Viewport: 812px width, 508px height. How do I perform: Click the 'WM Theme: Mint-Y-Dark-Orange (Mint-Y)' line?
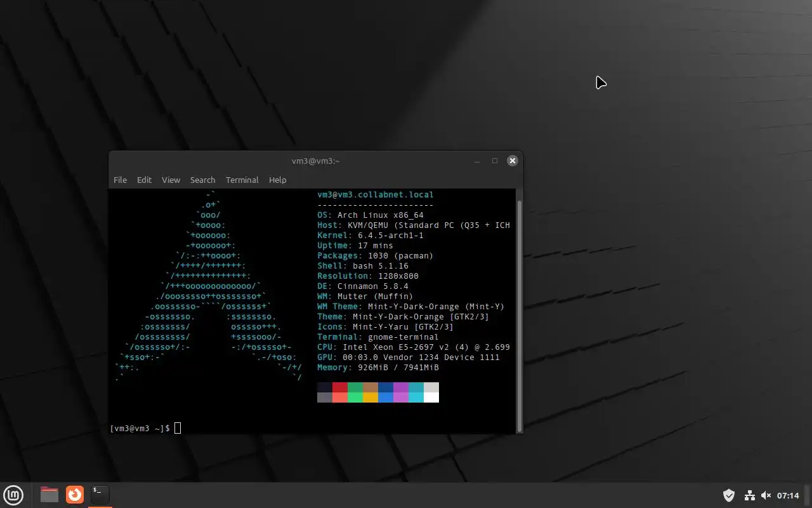(x=411, y=307)
